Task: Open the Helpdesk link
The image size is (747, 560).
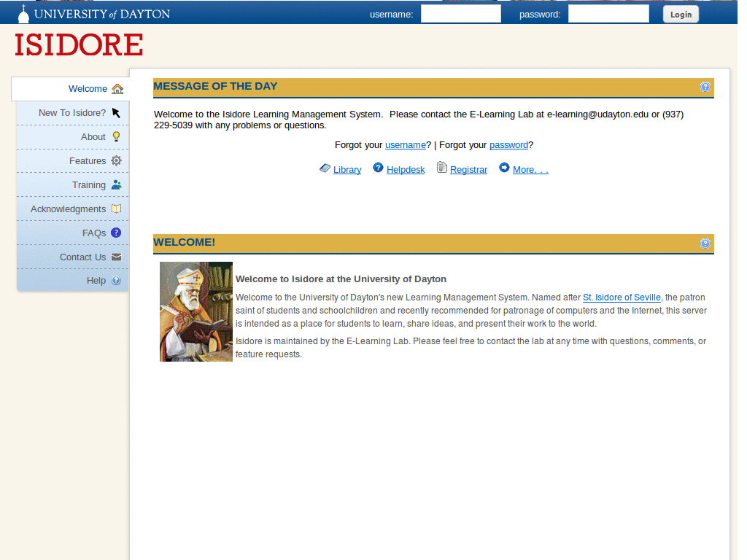Action: pos(406,169)
